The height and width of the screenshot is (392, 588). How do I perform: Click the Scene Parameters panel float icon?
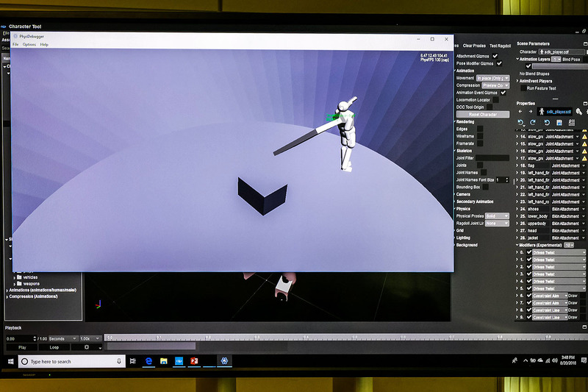pyautogui.click(x=585, y=44)
